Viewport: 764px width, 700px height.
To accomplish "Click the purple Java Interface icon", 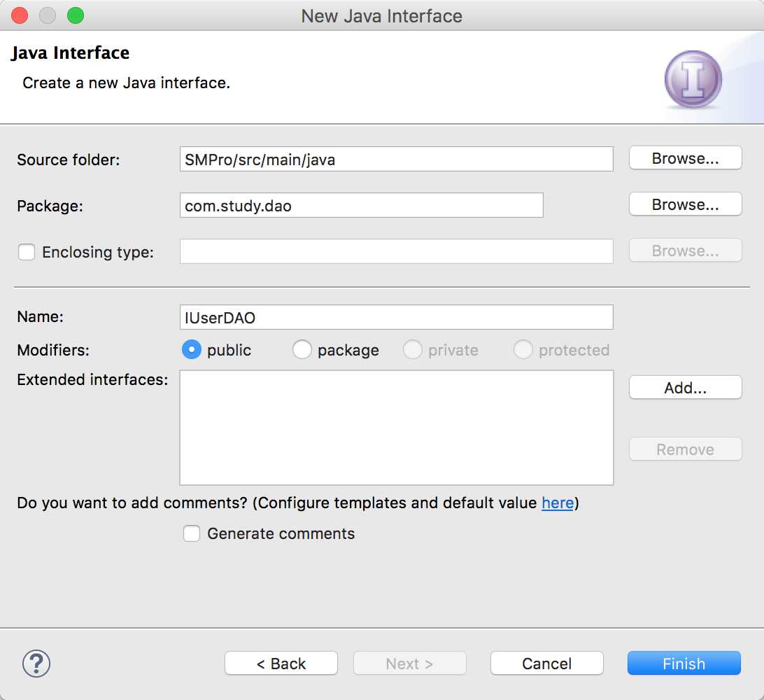I will pyautogui.click(x=693, y=80).
